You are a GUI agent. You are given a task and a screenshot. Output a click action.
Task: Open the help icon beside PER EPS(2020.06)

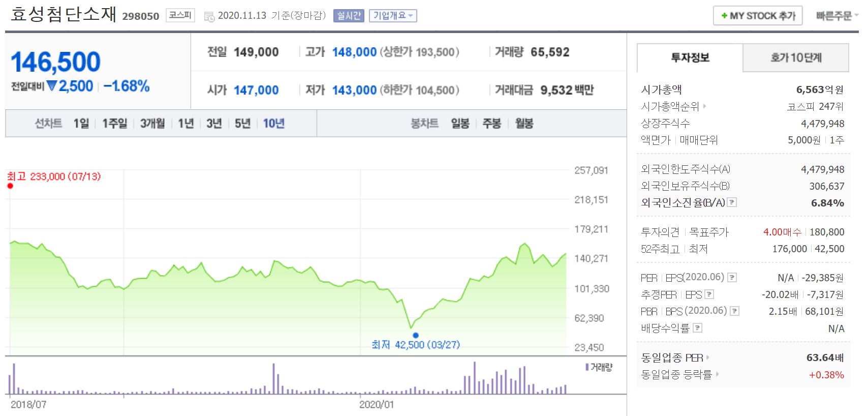click(x=732, y=277)
